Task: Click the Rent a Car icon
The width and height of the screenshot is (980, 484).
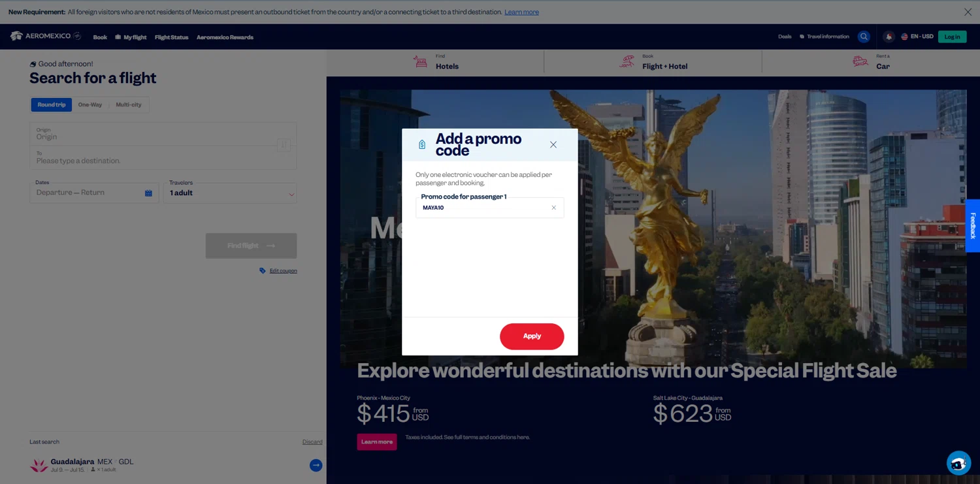Action: [860, 62]
